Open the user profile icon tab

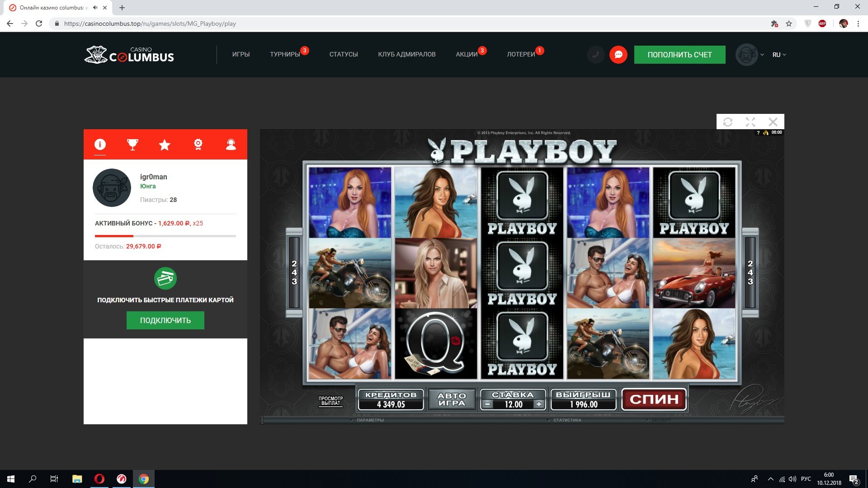point(231,145)
